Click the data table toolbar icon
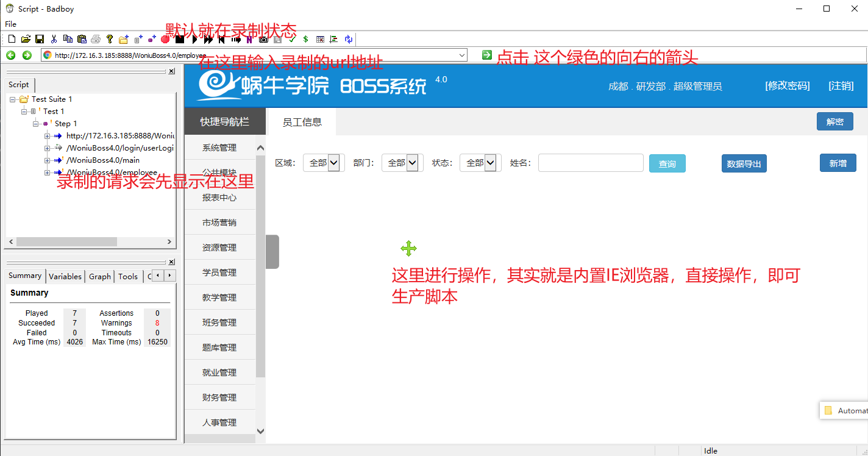 [x=320, y=40]
